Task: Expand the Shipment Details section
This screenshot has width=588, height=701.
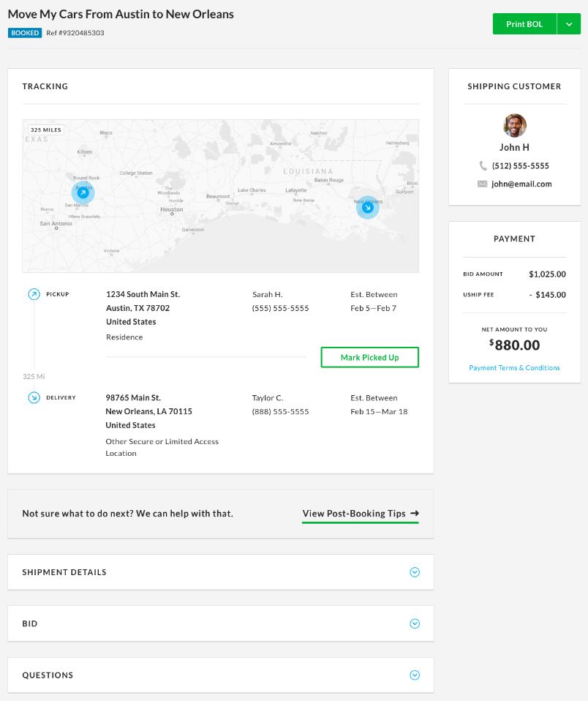Action: pyautogui.click(x=415, y=572)
